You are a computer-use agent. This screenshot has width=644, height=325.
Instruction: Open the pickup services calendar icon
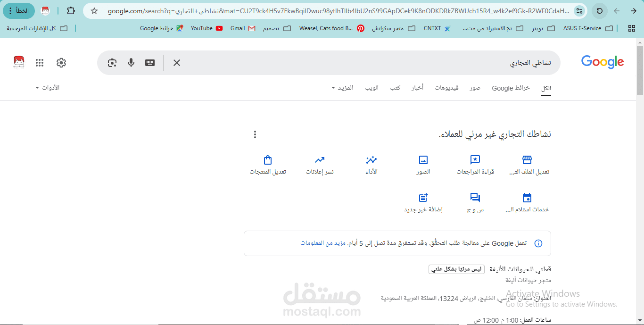527,198
